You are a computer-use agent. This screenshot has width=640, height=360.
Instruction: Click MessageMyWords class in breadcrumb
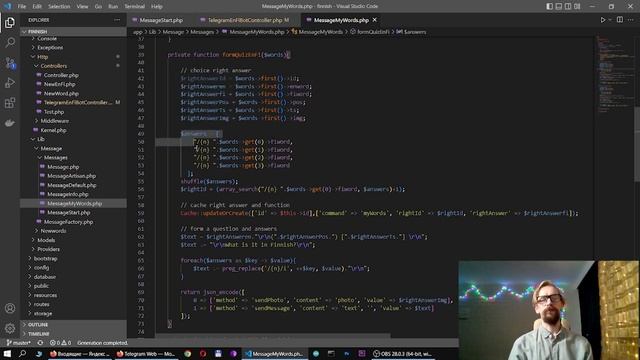(x=320, y=32)
